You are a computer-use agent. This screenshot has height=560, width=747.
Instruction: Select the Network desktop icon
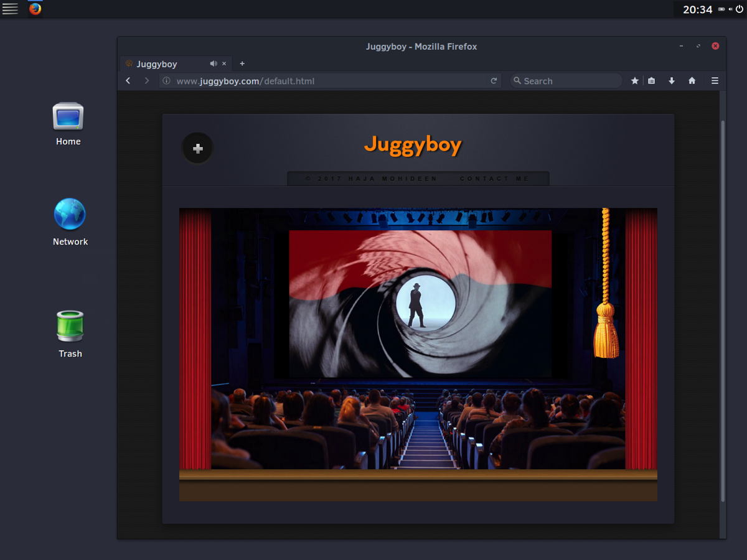(x=70, y=222)
